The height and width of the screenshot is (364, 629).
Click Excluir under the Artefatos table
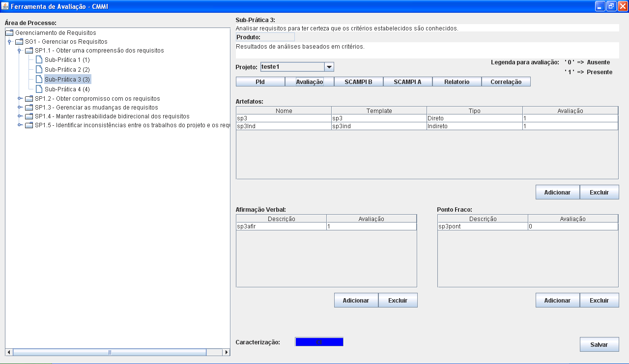tap(600, 192)
